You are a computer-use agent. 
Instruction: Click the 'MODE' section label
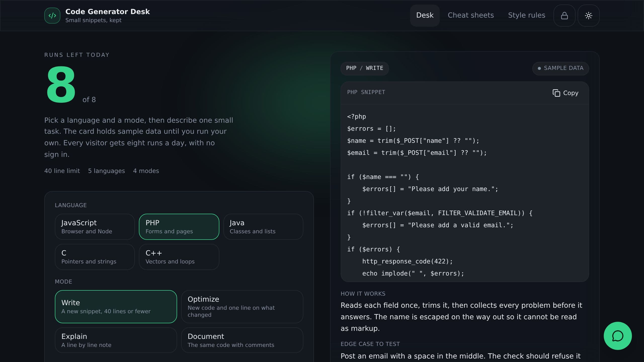(63, 282)
